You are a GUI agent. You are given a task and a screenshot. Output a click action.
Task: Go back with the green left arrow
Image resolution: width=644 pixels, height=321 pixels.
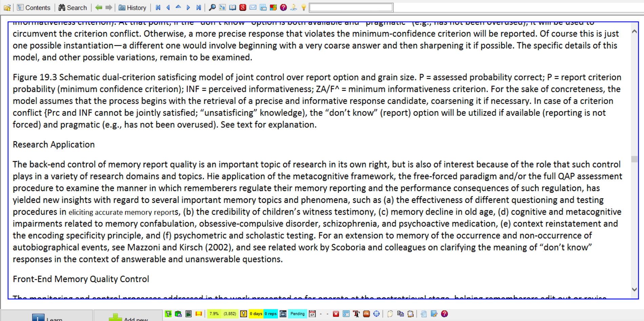pos(99,7)
